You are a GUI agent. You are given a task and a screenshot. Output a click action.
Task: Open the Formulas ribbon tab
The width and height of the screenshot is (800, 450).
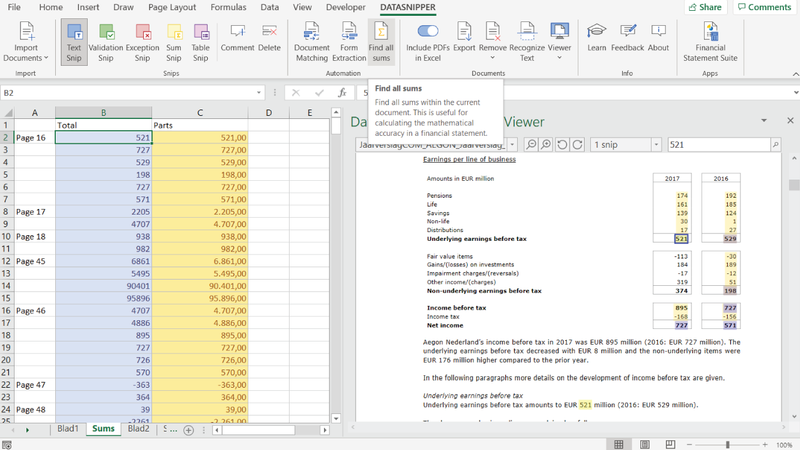[x=229, y=7]
